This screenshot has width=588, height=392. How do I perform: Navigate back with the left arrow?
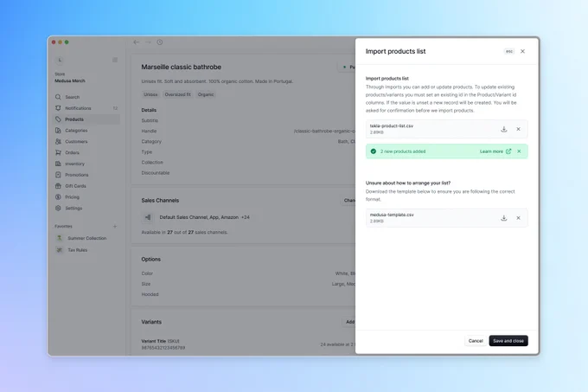(136, 42)
